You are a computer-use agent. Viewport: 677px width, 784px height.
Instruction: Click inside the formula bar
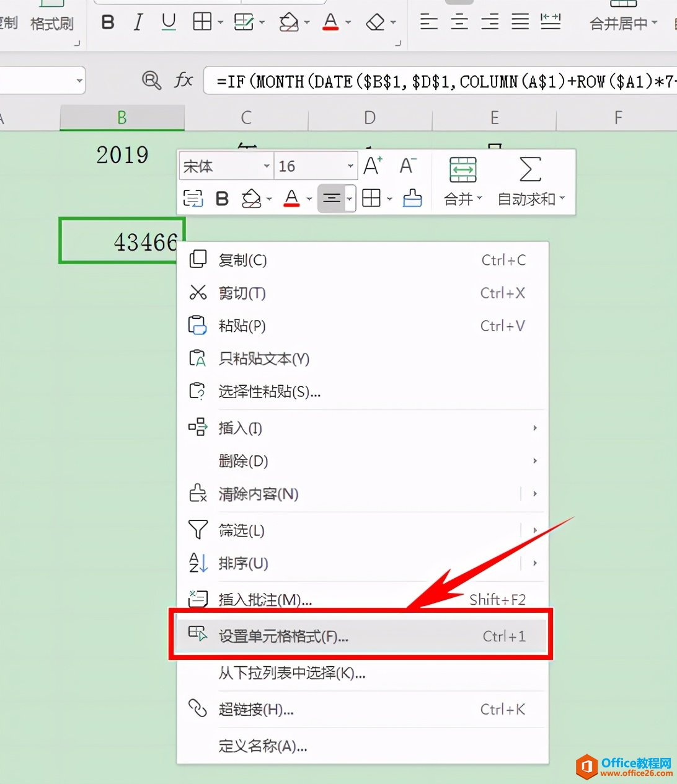click(x=440, y=81)
